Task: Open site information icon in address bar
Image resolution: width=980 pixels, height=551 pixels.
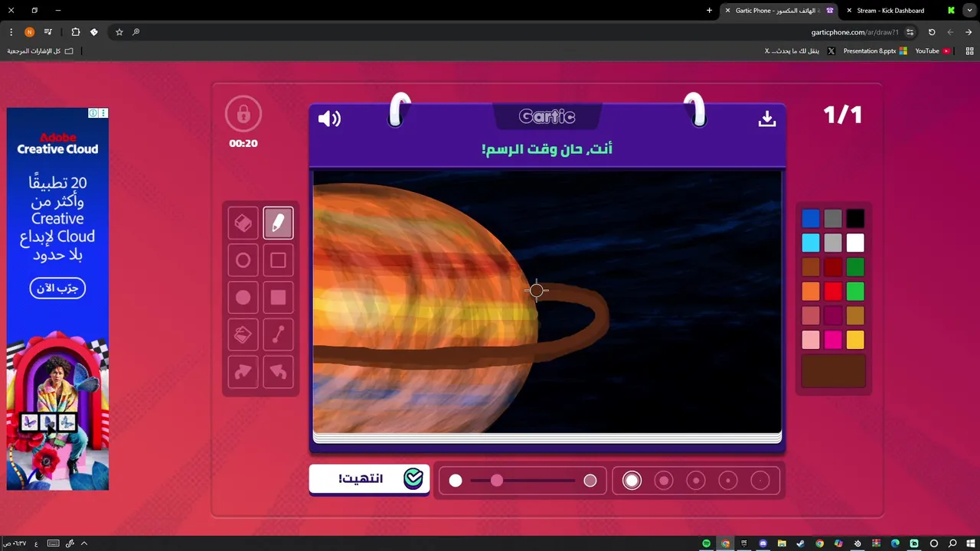Action: [910, 32]
